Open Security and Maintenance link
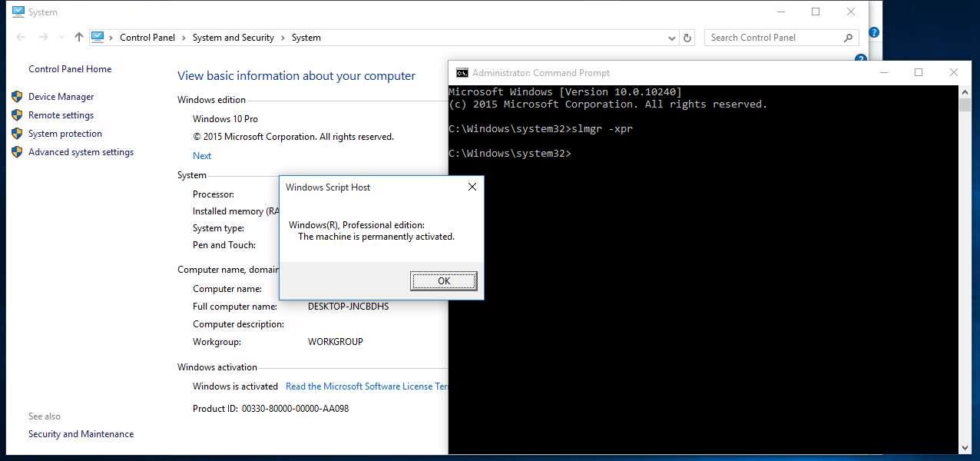Viewport: 980px width, 461px height. [81, 434]
